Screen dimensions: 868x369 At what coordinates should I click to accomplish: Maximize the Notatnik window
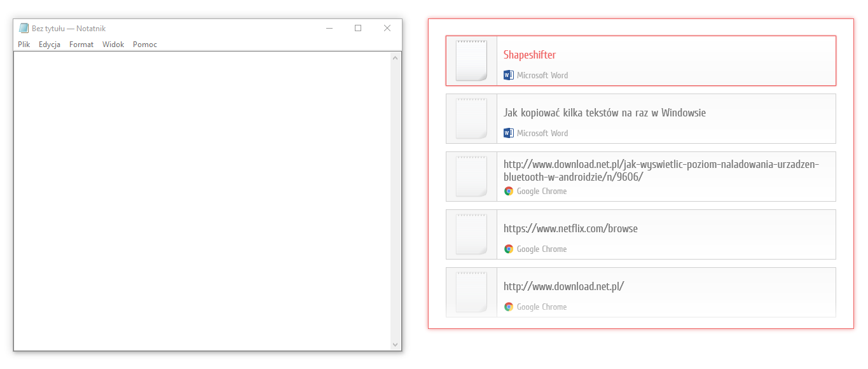(358, 28)
